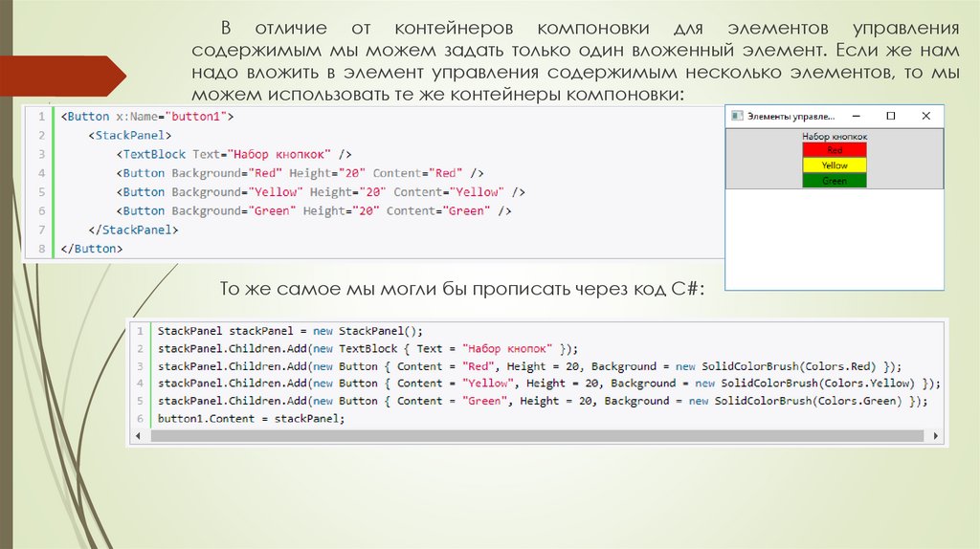The height and width of the screenshot is (549, 980).
Task: Click the C# line adding new TextBlock
Action: point(368,348)
